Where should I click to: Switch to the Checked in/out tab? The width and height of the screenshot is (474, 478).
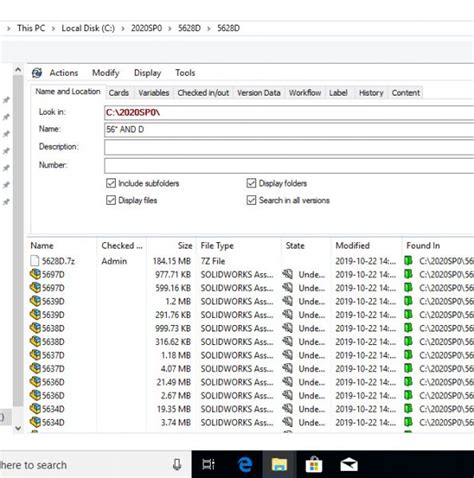click(x=203, y=93)
